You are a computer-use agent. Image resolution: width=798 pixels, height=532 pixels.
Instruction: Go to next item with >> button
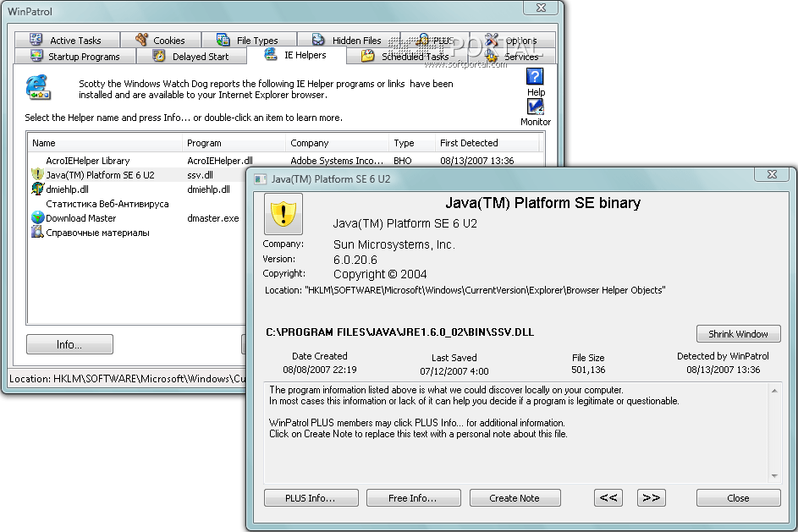[x=652, y=498]
